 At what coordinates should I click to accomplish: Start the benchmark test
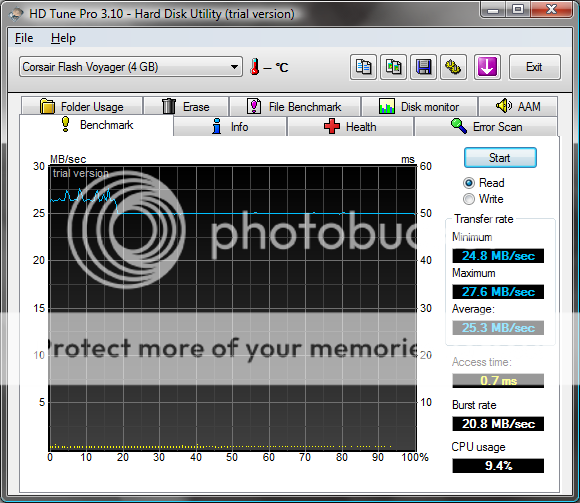coord(500,158)
